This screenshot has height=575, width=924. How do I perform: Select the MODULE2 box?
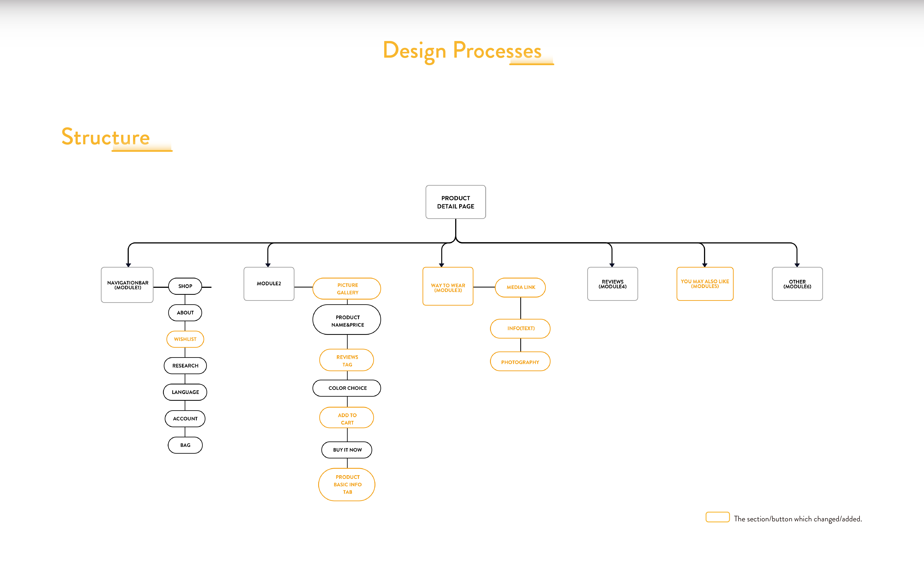pyautogui.click(x=269, y=284)
